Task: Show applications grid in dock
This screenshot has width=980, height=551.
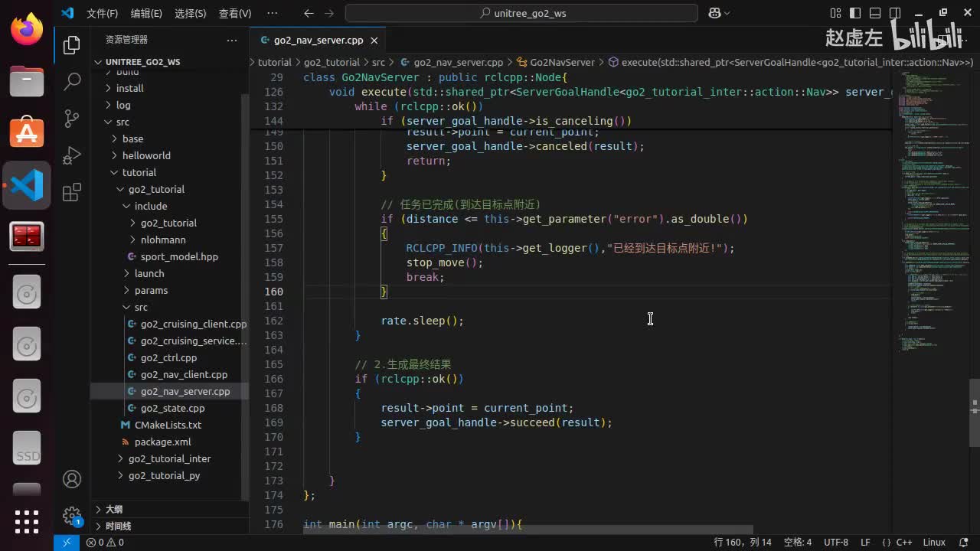Action: click(27, 521)
